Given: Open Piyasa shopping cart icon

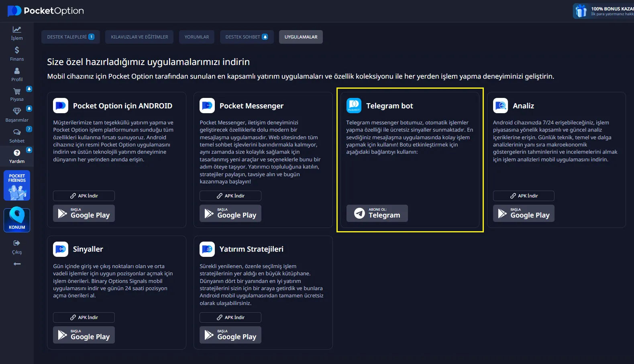Looking at the screenshot, I should click(x=17, y=91).
